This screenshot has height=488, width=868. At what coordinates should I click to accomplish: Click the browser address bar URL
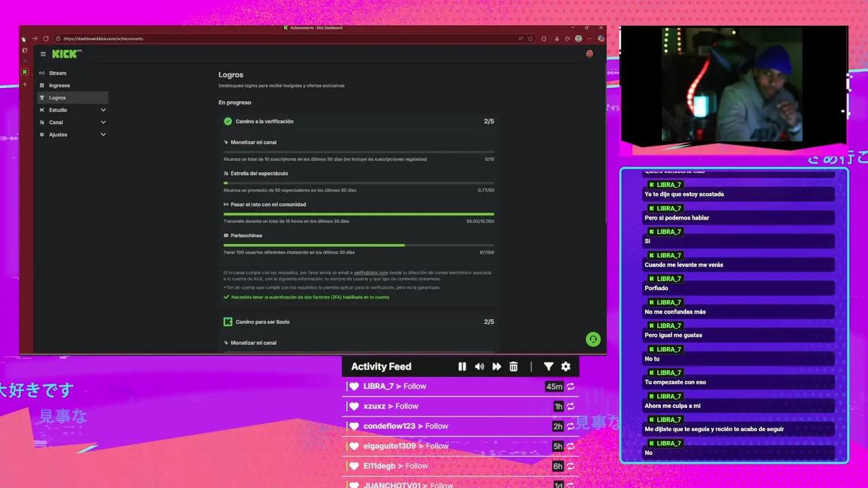tap(103, 39)
